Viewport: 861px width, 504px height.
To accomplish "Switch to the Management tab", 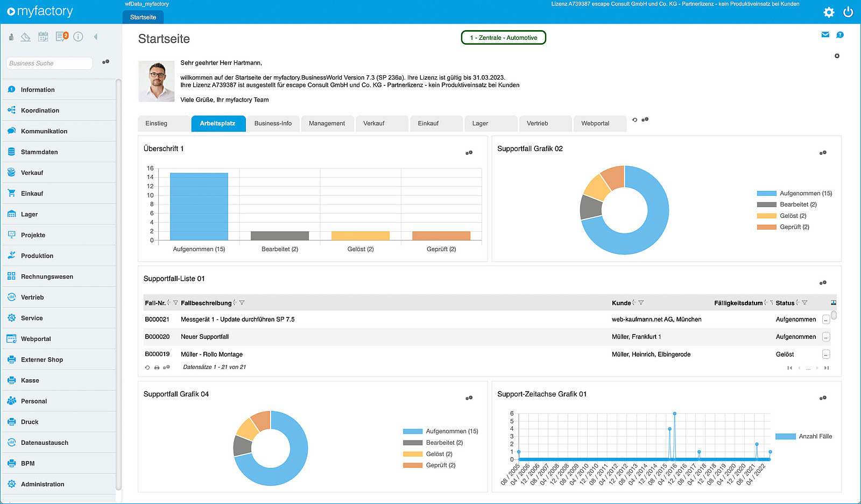I will click(327, 124).
